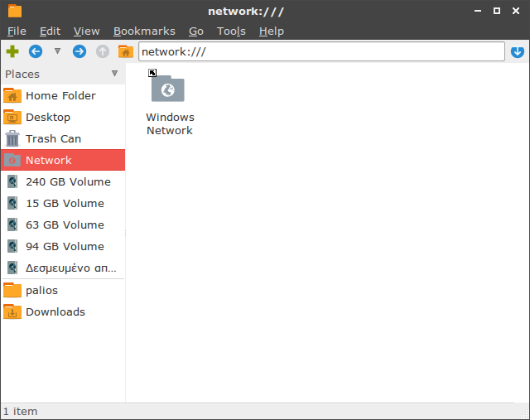The image size is (530, 420).
Task: Go back with the blue left arrow
Action: 36,51
